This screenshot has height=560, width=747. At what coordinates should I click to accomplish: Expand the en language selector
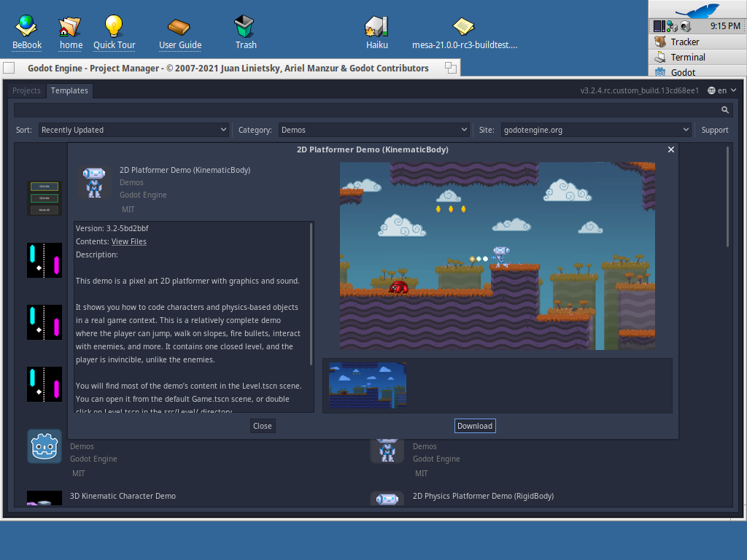click(x=722, y=90)
